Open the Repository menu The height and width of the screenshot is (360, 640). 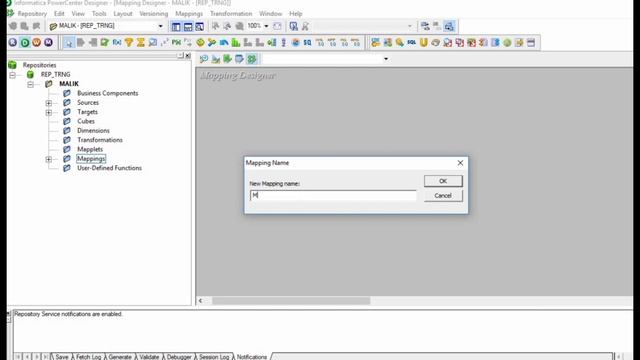[32, 13]
